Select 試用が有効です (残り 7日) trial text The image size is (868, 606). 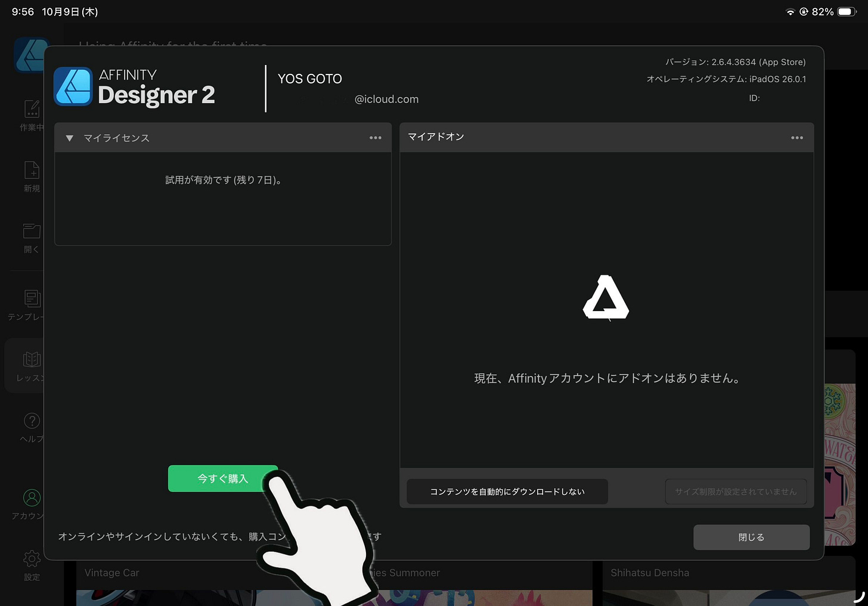pos(223,180)
